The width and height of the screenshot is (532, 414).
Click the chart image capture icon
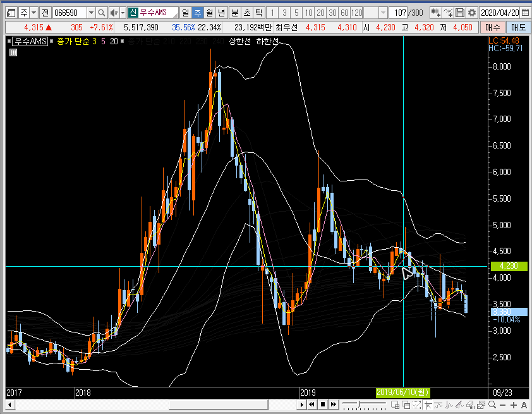pyautogui.click(x=481, y=405)
